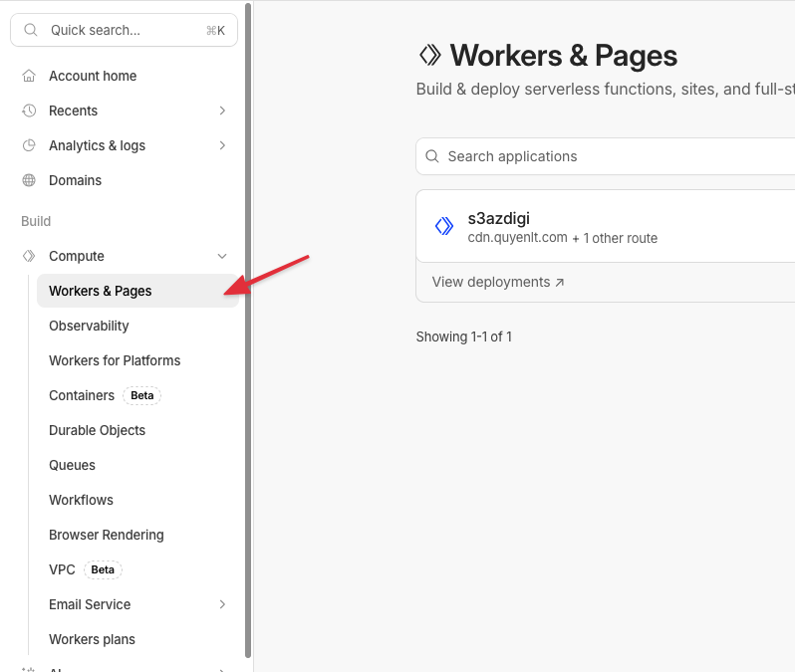
Task: Click the Recents clock icon
Action: pos(29,111)
